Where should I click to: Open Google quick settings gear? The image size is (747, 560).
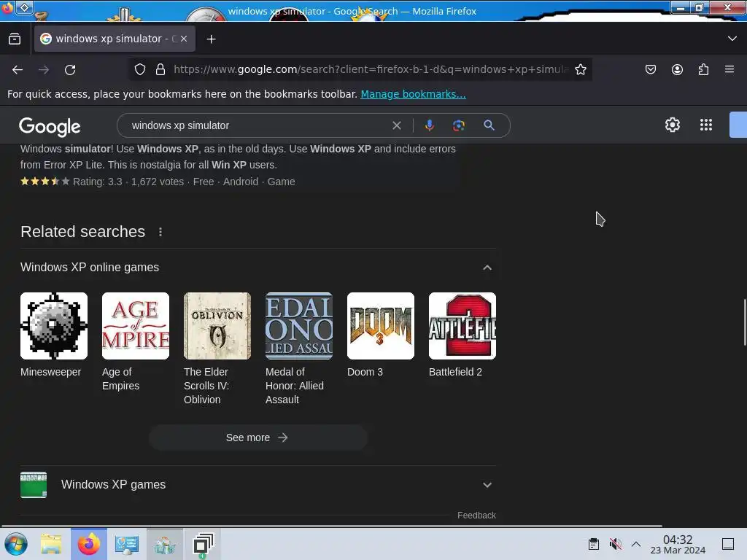(672, 125)
